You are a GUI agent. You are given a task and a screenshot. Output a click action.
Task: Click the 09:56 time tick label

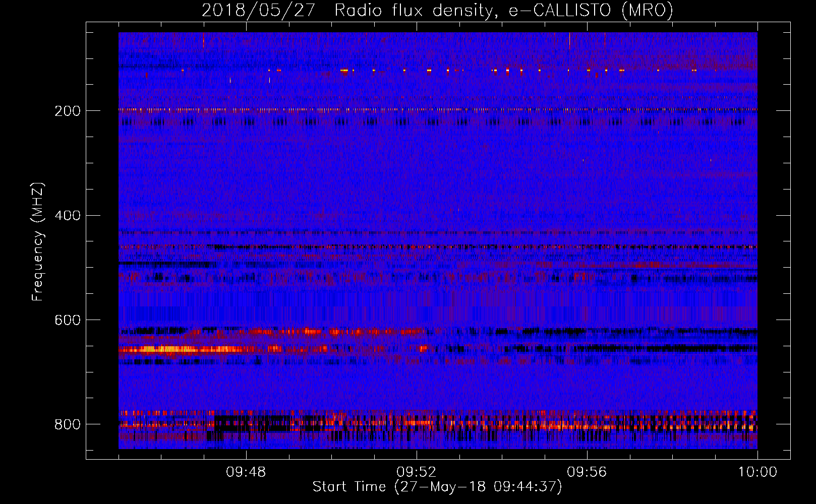pyautogui.click(x=587, y=472)
